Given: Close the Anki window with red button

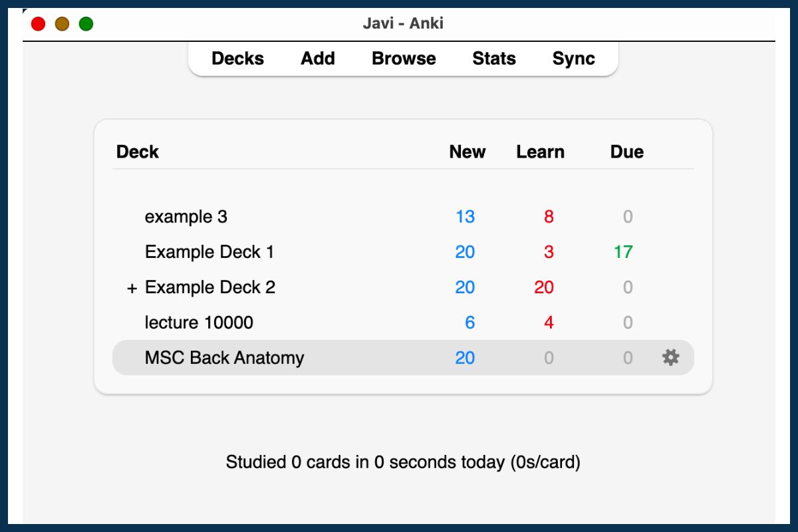Looking at the screenshot, I should (39, 24).
